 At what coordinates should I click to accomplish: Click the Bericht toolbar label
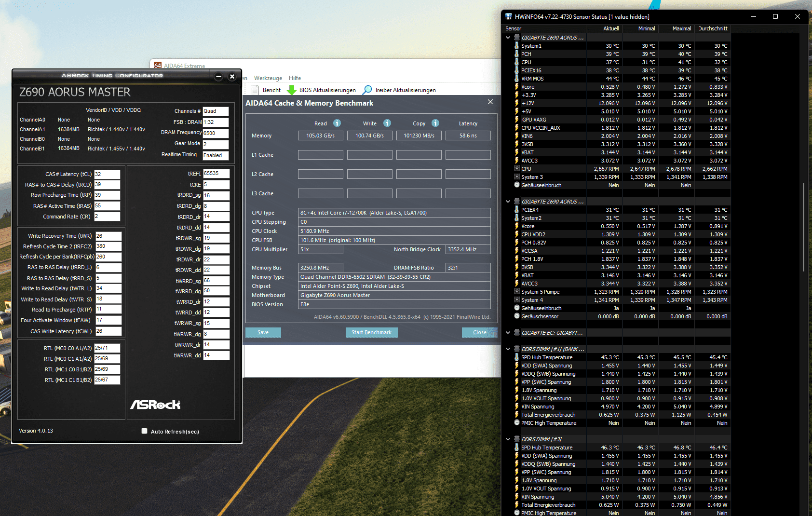271,90
